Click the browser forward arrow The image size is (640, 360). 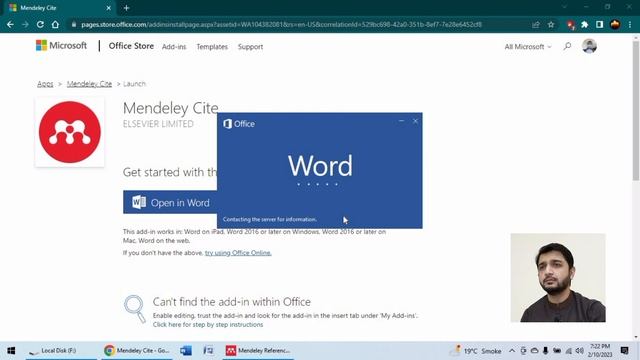(x=25, y=24)
